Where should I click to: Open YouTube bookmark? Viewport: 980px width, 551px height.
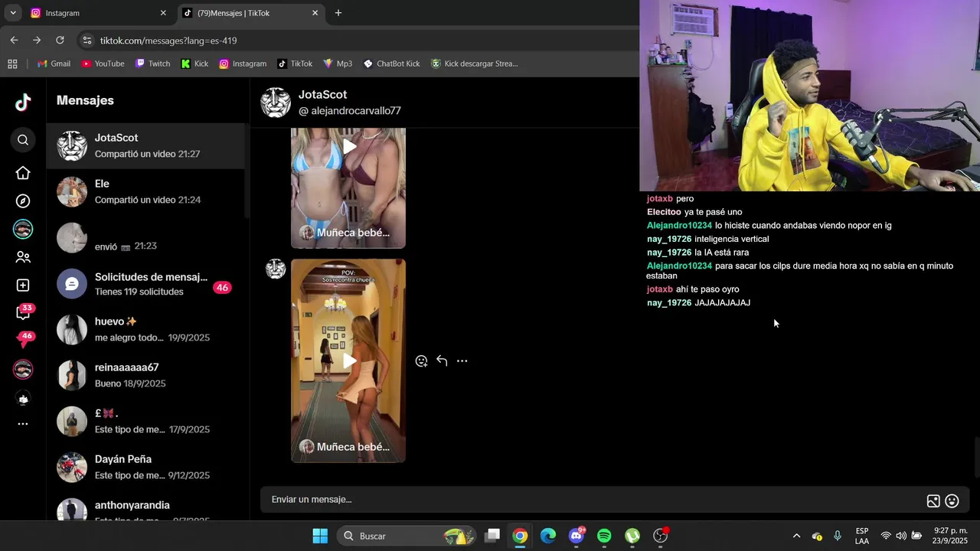click(x=103, y=64)
